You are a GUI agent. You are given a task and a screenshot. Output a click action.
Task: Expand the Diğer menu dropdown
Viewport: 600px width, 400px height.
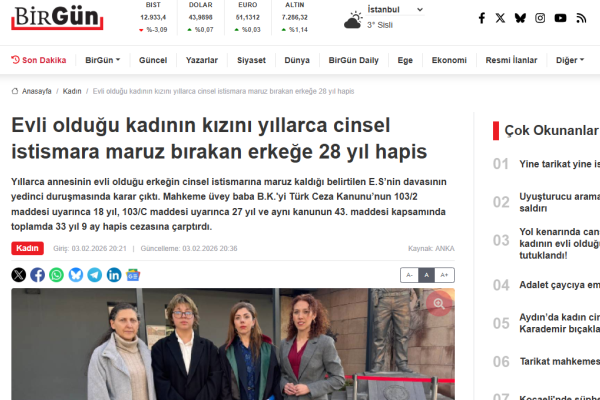(x=570, y=60)
